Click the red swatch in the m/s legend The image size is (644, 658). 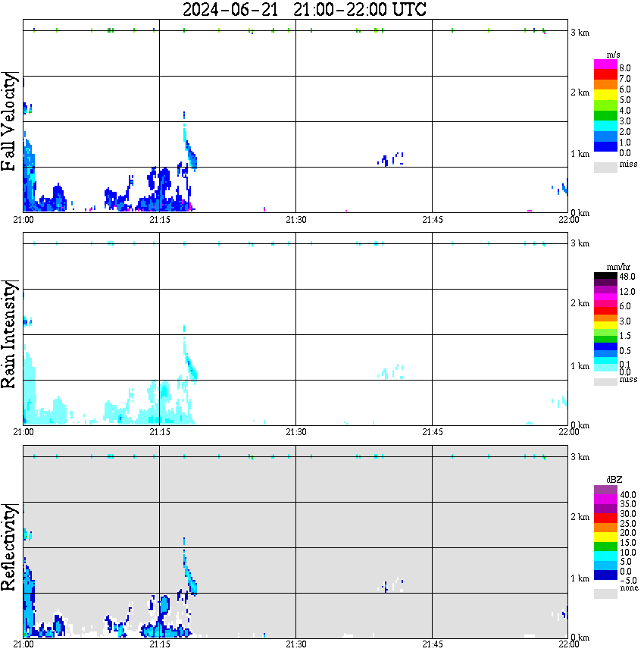click(605, 74)
